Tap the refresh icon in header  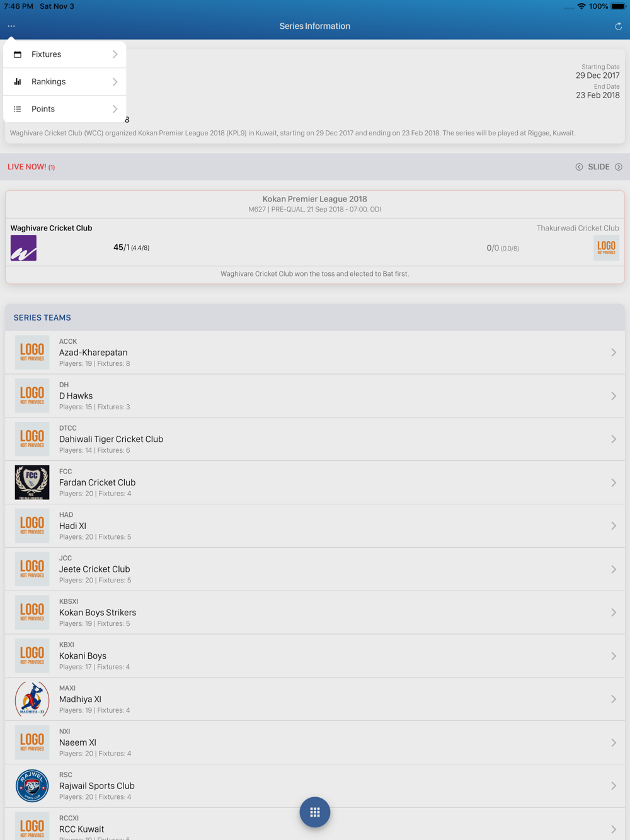(x=618, y=26)
